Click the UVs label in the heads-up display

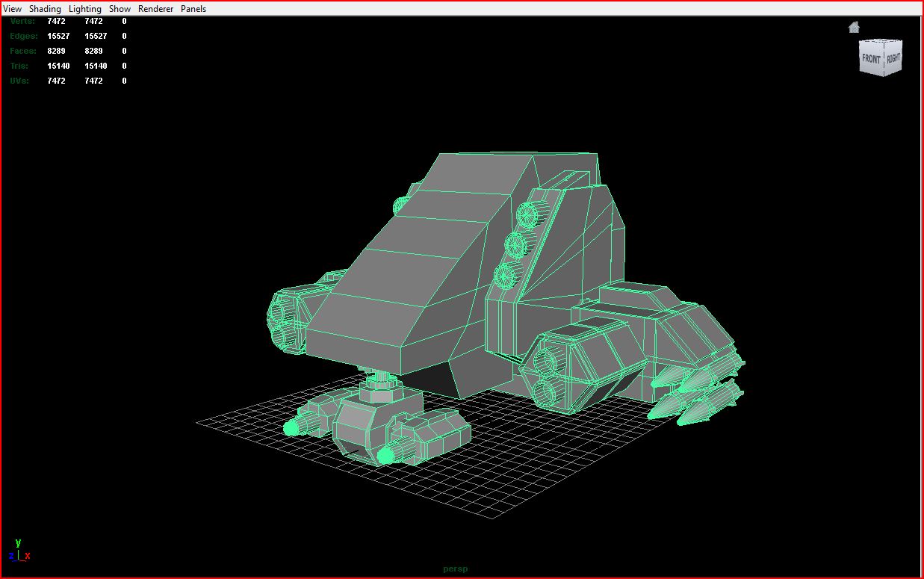point(20,81)
